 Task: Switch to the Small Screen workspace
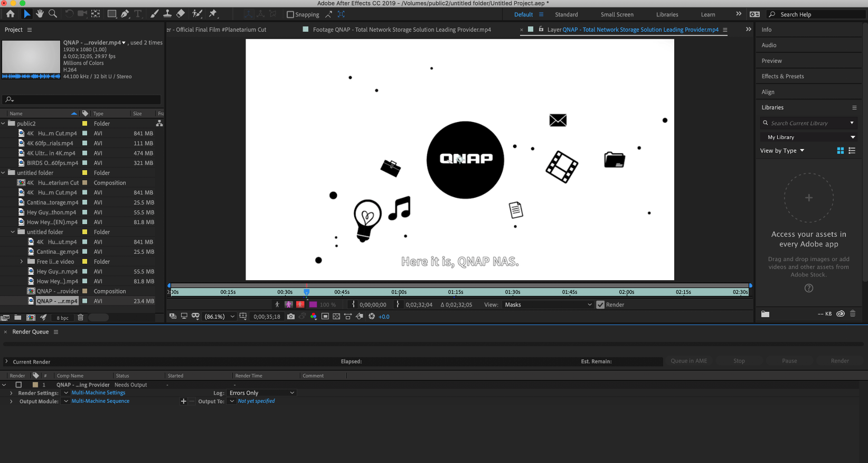617,15
